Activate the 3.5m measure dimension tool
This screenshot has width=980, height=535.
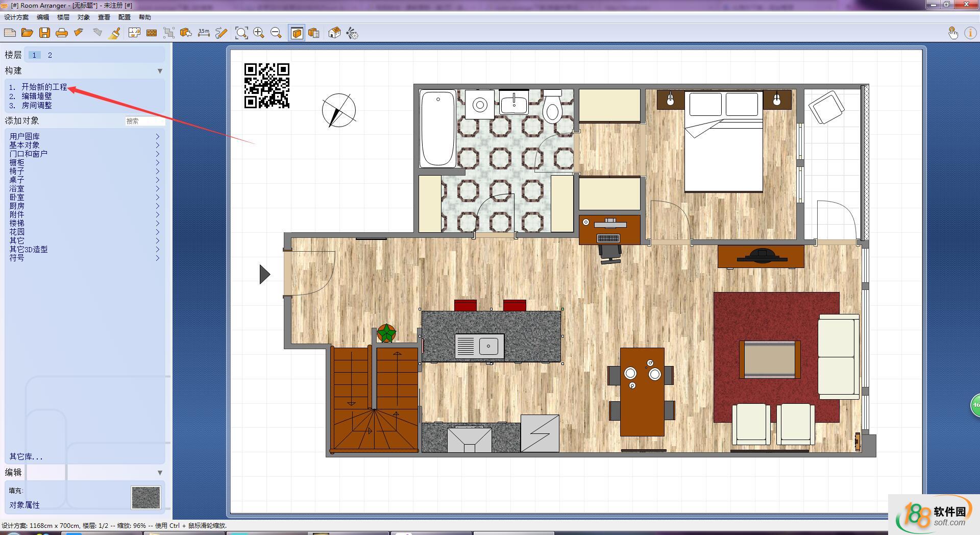click(204, 33)
